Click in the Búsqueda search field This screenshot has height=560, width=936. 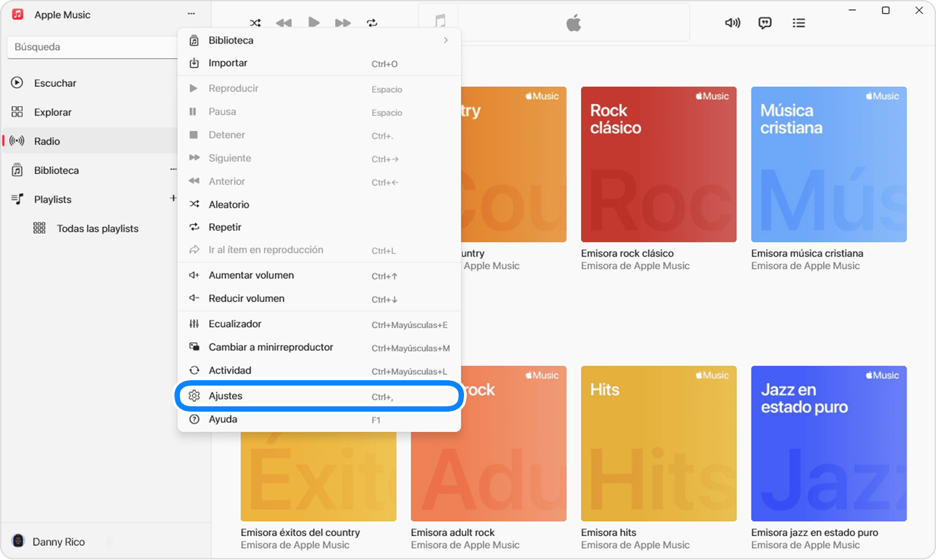coord(92,47)
